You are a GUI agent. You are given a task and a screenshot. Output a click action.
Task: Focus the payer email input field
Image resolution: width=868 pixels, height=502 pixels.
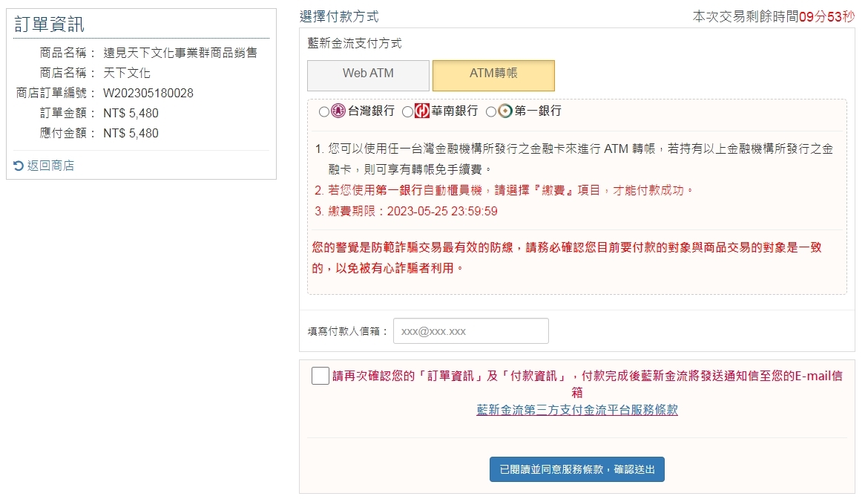point(470,331)
